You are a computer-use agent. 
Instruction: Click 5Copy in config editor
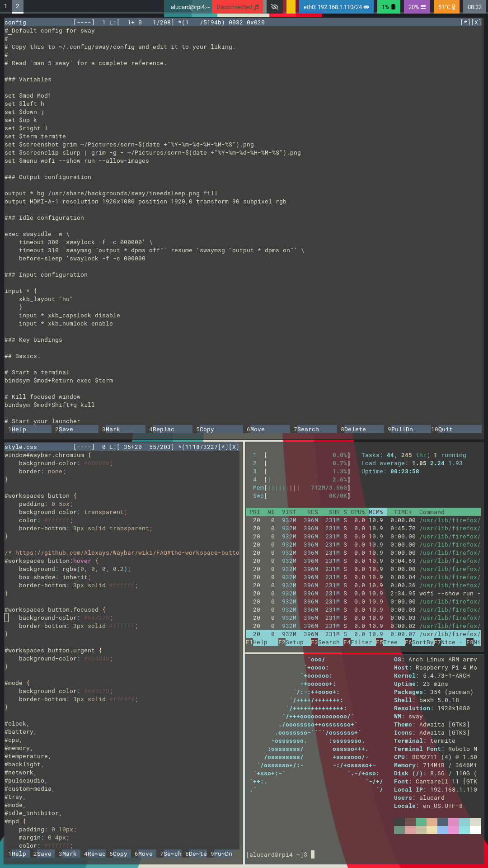pos(218,429)
